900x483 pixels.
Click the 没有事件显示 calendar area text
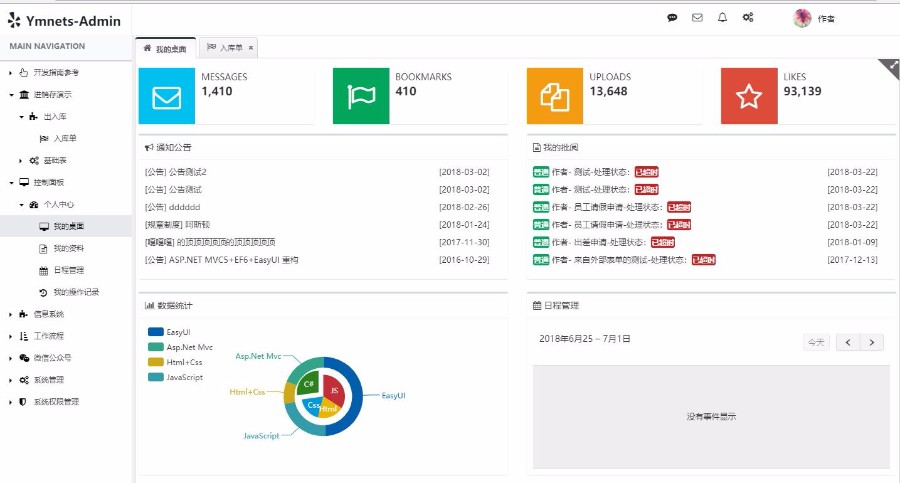pyautogui.click(x=711, y=416)
